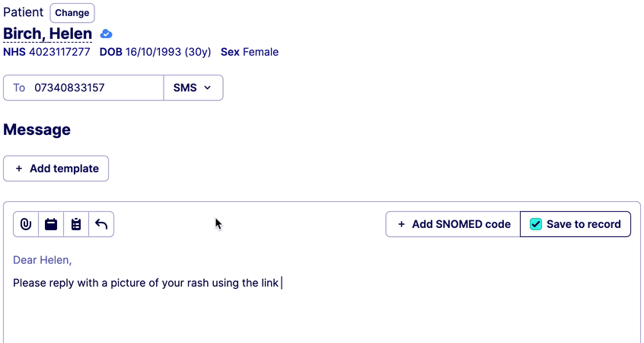Click the plus icon beside Add template
Screen dimensions: 644x343
tap(19, 168)
